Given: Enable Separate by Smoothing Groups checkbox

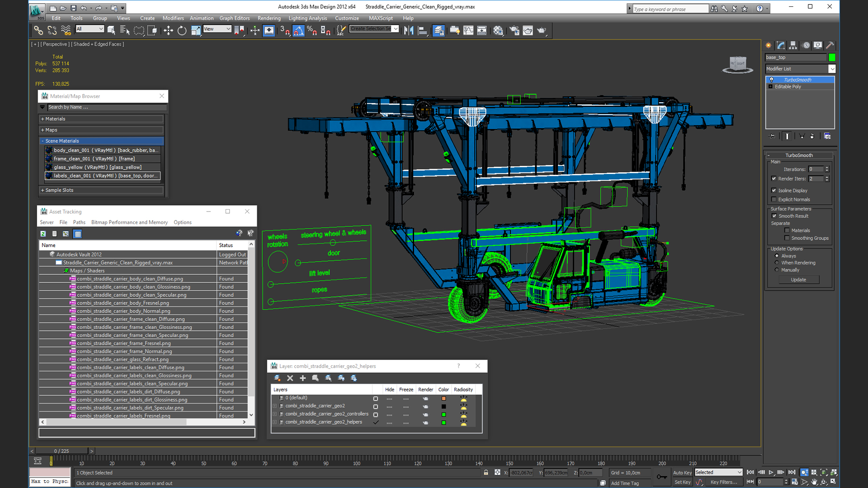Looking at the screenshot, I should coord(787,238).
